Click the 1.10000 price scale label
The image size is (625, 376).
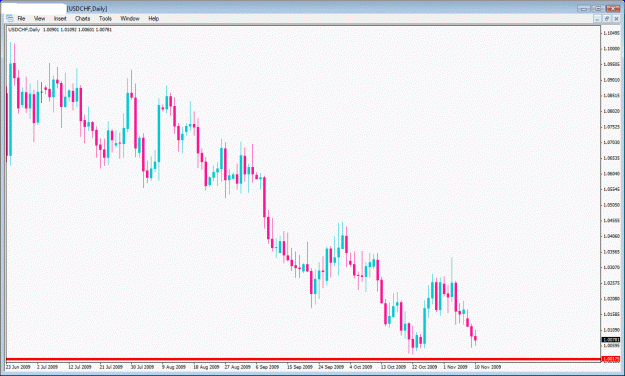point(611,49)
